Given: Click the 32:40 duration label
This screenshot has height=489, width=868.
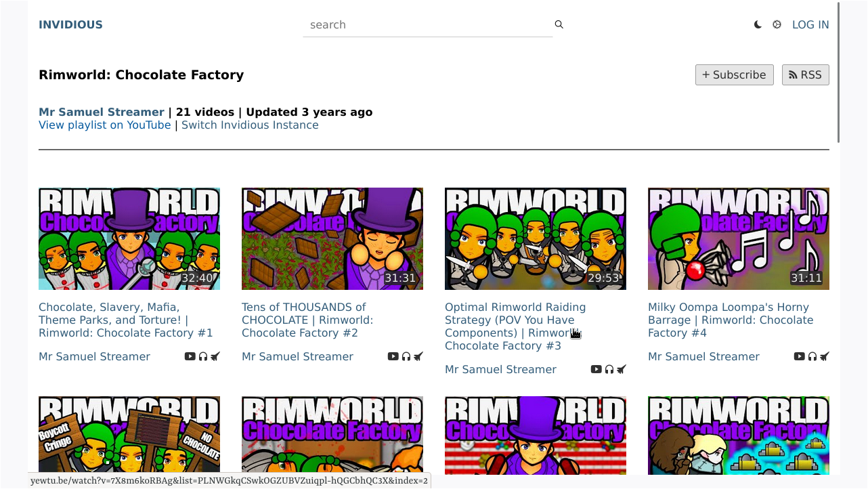Looking at the screenshot, I should (x=197, y=278).
